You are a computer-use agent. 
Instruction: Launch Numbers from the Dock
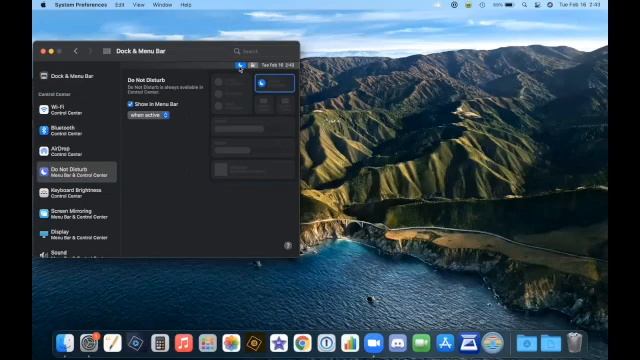350,343
